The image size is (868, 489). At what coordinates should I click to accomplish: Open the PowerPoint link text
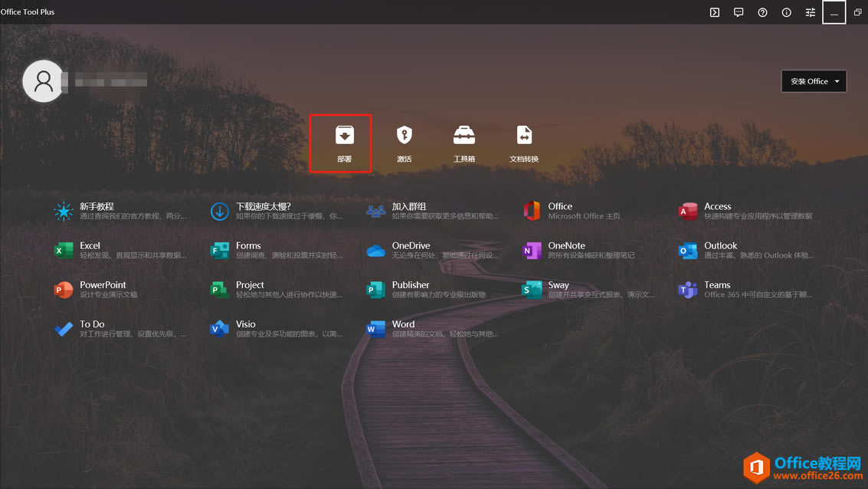point(103,284)
